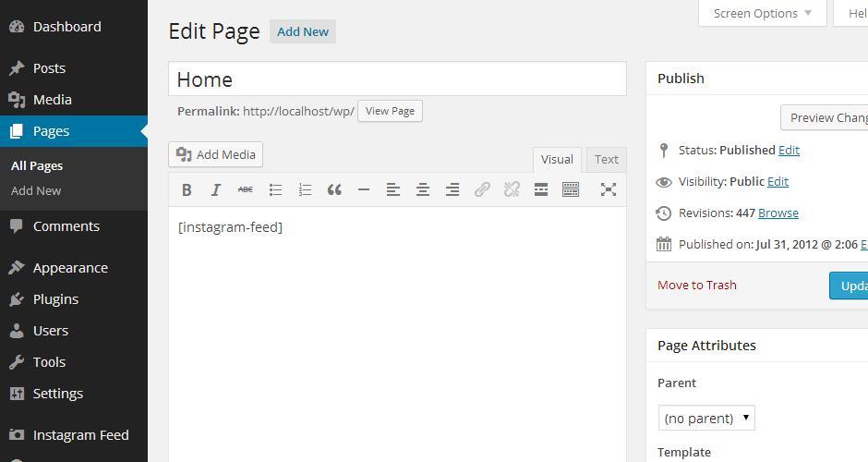Insert a blockquote
Screen dimensions: 868x462
click(334, 189)
